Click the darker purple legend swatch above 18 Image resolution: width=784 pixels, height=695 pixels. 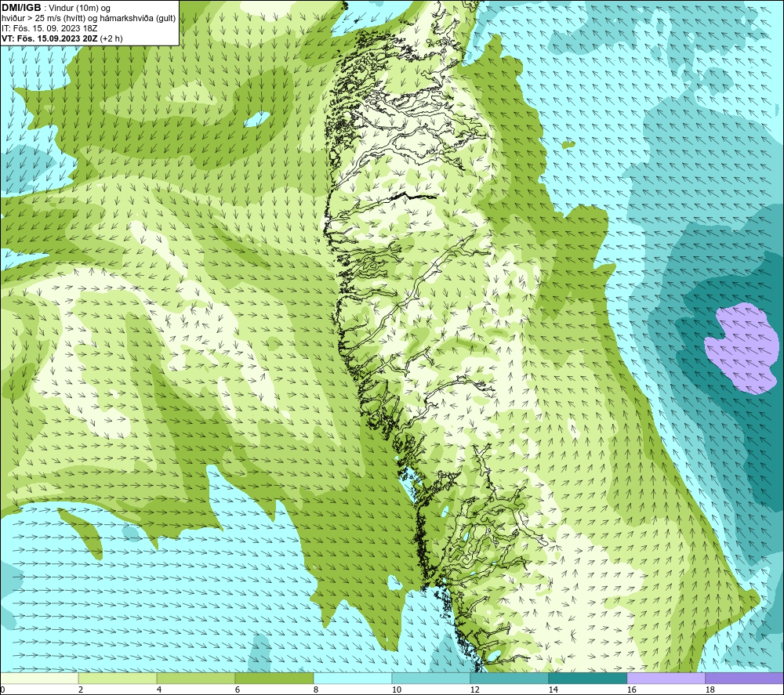pos(745,678)
